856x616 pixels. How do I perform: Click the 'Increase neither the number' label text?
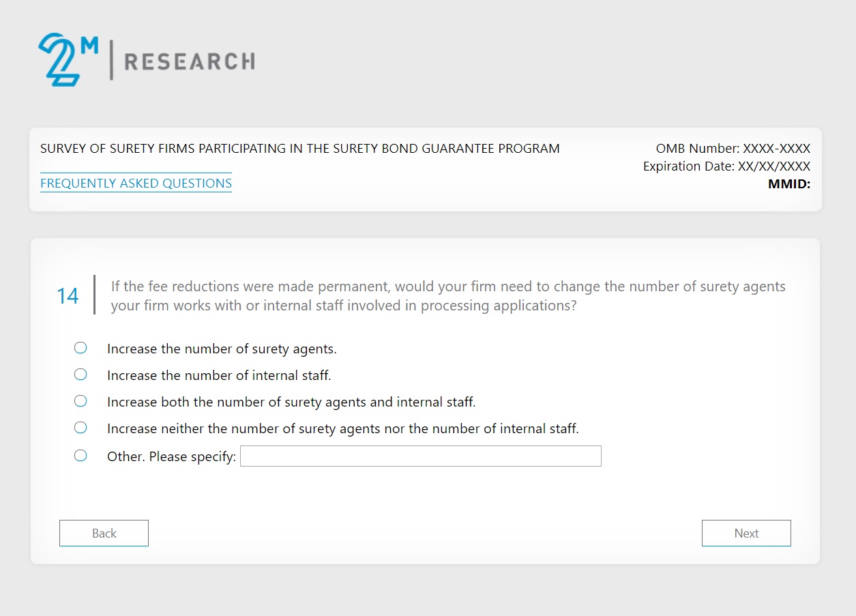click(342, 429)
